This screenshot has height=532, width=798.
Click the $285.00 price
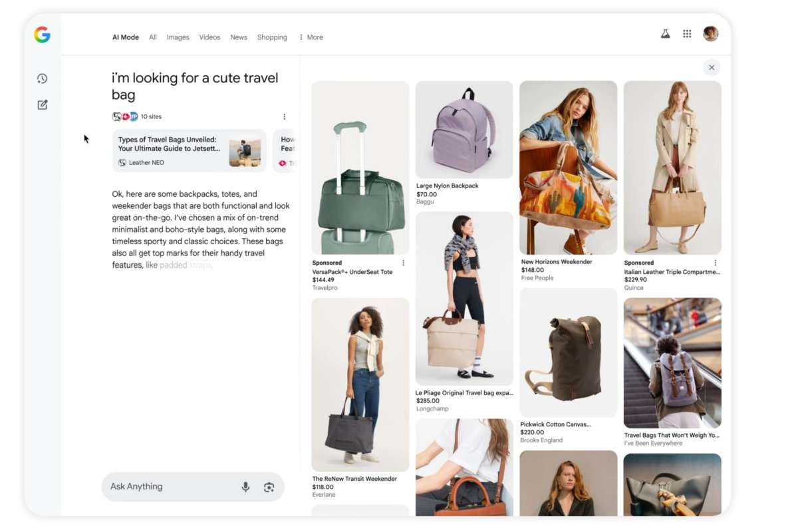(x=428, y=401)
